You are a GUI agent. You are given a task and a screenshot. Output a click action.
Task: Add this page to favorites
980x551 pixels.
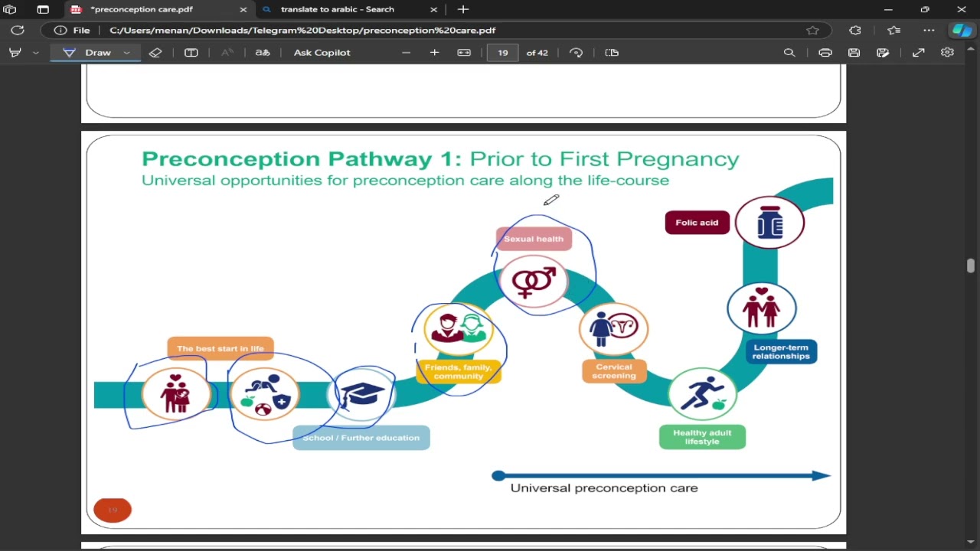click(x=812, y=31)
